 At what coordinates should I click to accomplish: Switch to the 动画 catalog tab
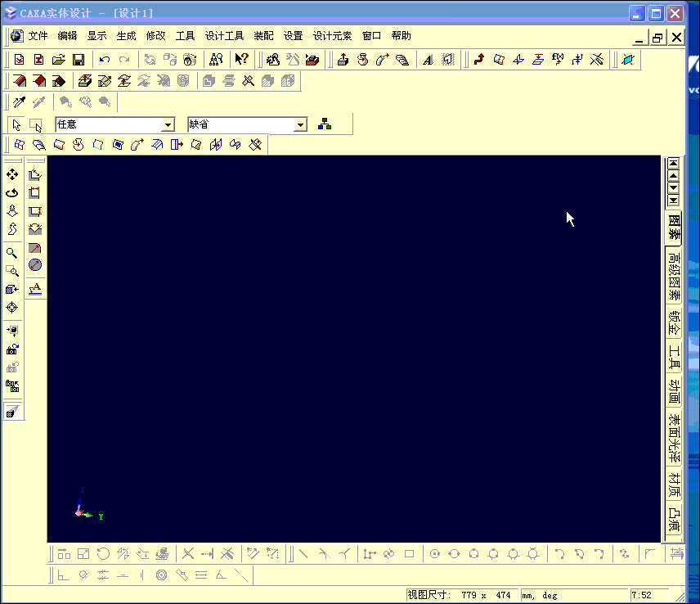point(674,392)
